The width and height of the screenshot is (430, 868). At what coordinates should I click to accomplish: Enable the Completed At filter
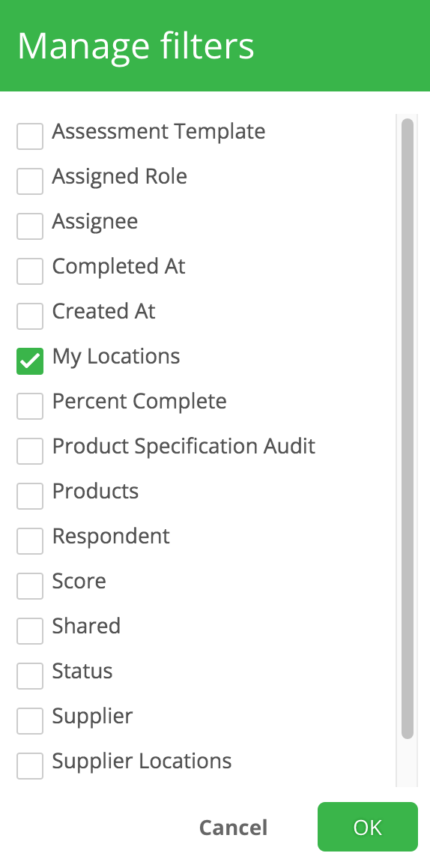(30, 271)
